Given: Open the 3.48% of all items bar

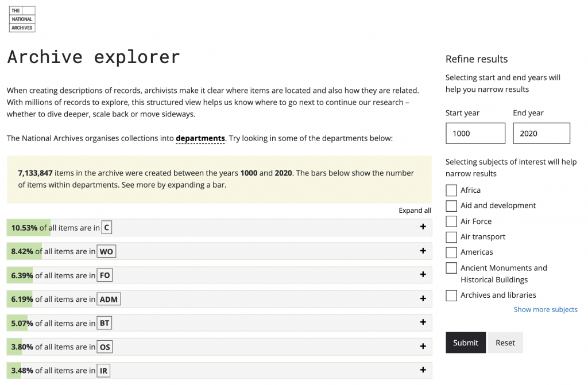Looking at the screenshot, I should [x=219, y=371].
